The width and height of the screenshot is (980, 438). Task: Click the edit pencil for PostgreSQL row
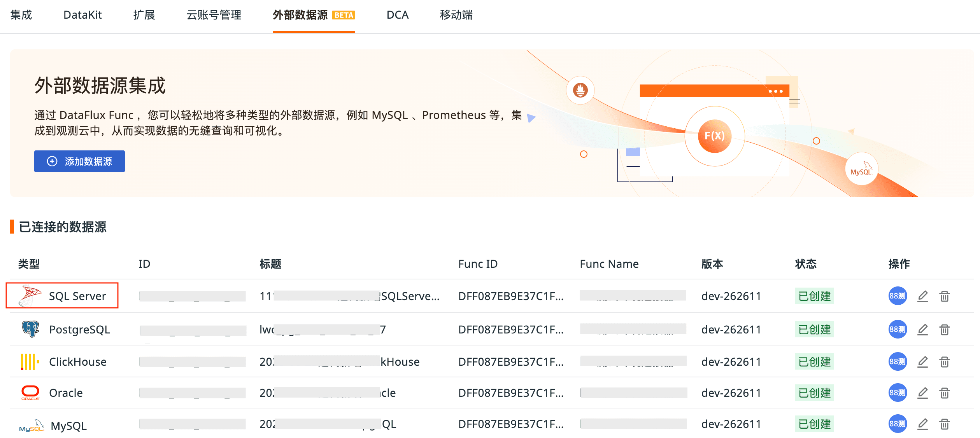(x=922, y=330)
